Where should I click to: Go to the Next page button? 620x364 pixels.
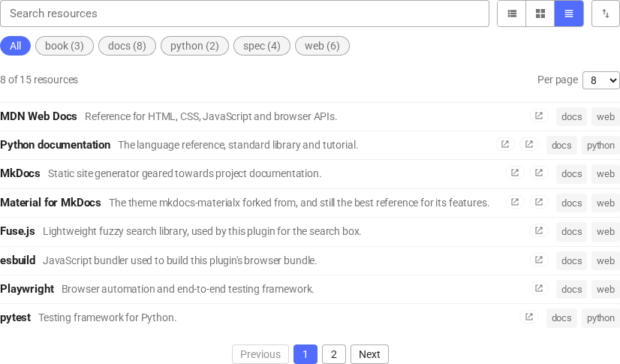[369, 354]
